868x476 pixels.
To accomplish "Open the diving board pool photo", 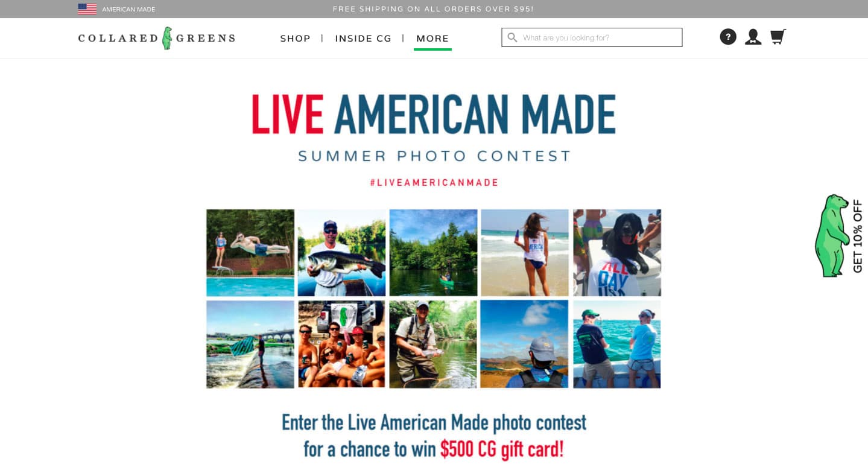I will pyautogui.click(x=250, y=253).
